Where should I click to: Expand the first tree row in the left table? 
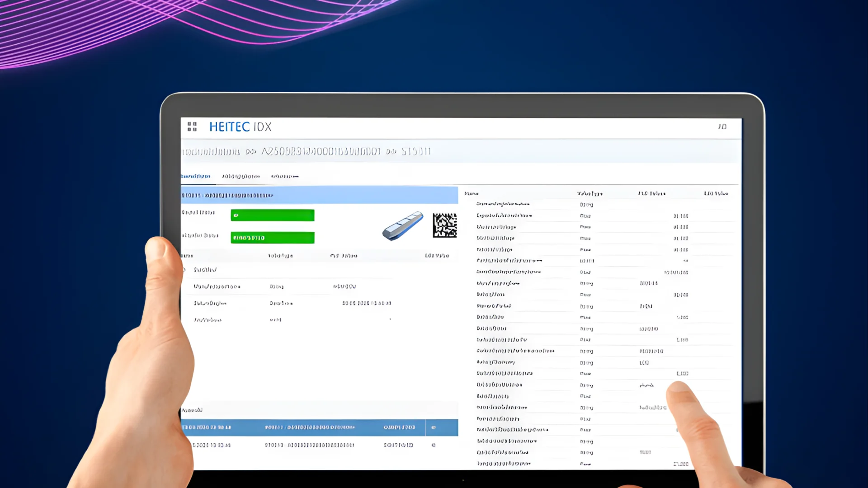[x=184, y=270]
